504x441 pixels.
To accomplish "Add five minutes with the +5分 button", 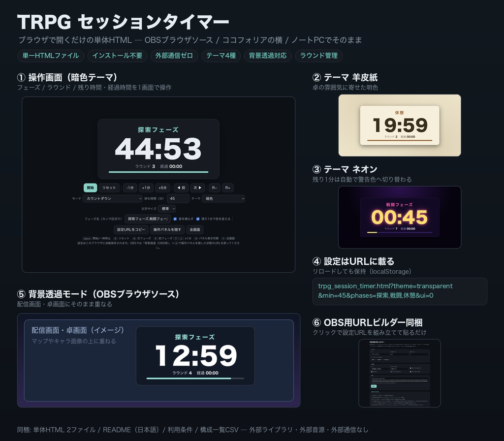I will [x=162, y=188].
